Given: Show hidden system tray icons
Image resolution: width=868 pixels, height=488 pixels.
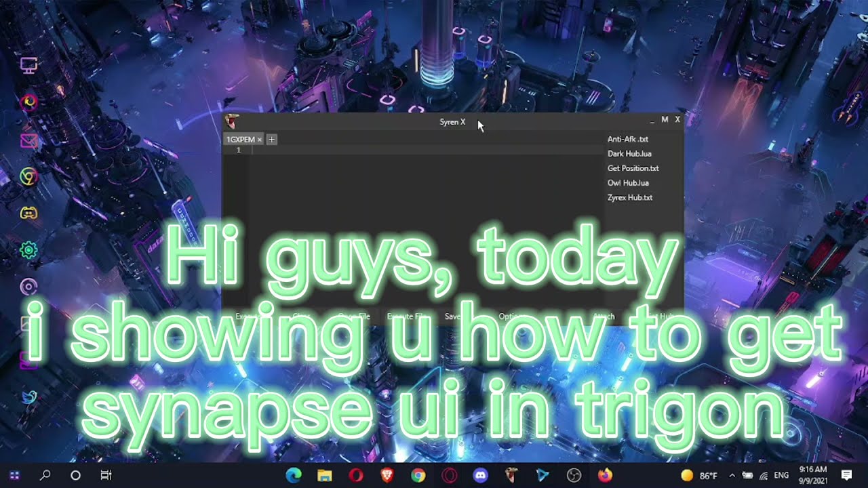Looking at the screenshot, I should [732, 476].
